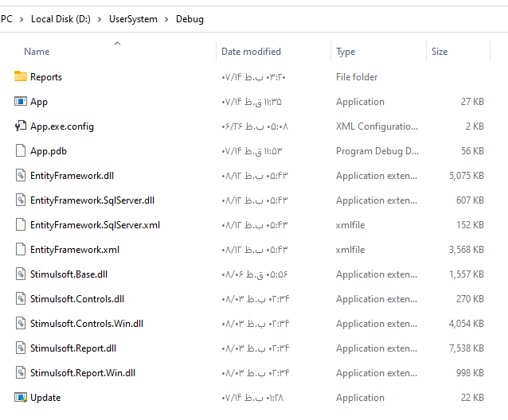Open dropdown chevron before Local Disk
This screenshot has height=420, width=508.
(x=21, y=19)
